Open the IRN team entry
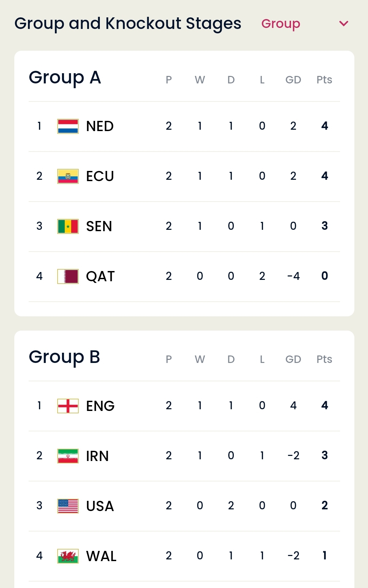Image resolution: width=368 pixels, height=588 pixels. [x=184, y=456]
